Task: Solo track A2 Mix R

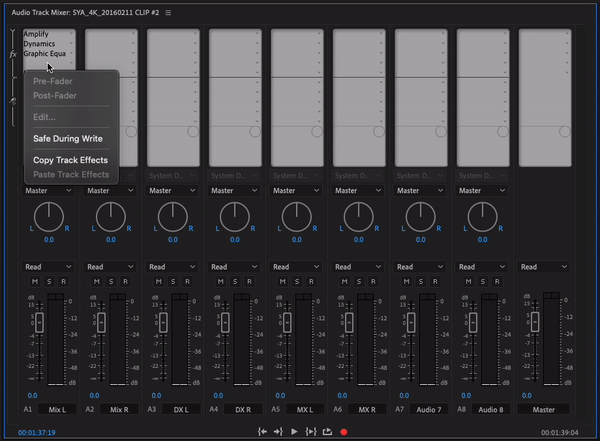Action: 111,282
